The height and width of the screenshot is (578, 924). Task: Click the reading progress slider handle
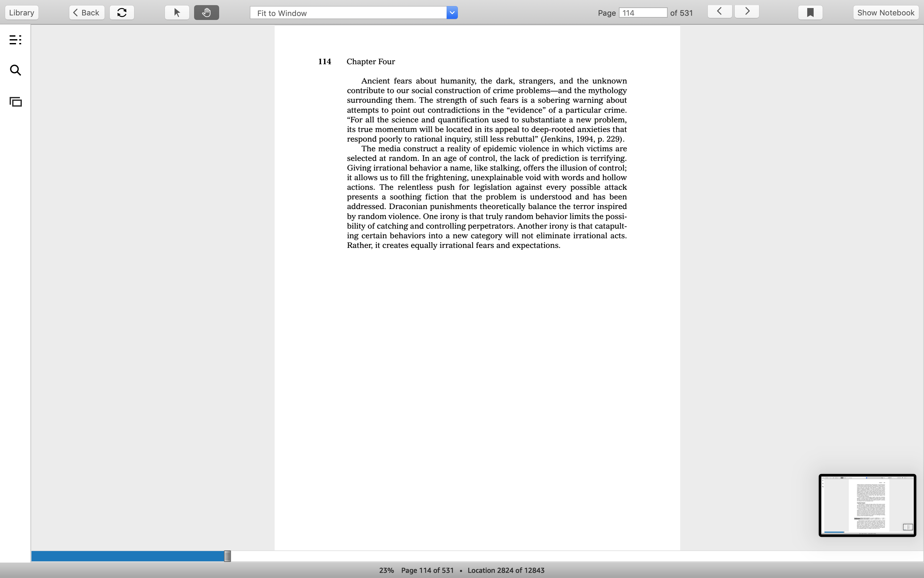click(x=227, y=556)
